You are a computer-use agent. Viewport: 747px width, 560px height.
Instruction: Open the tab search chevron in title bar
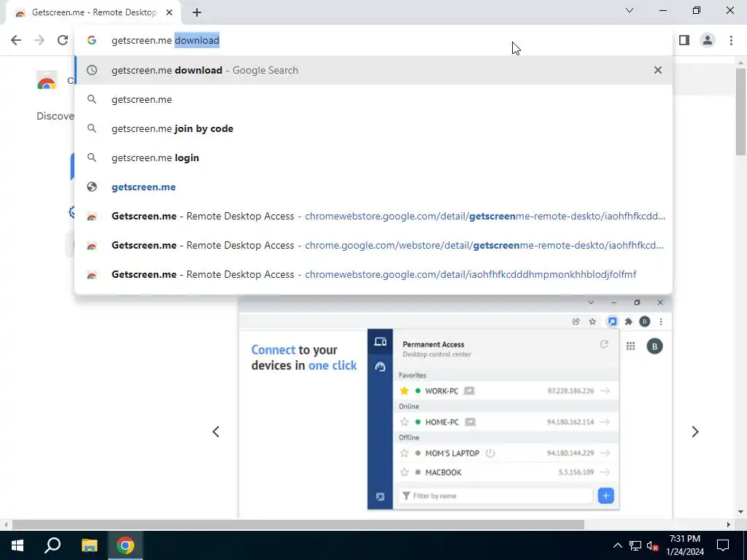[630, 10]
